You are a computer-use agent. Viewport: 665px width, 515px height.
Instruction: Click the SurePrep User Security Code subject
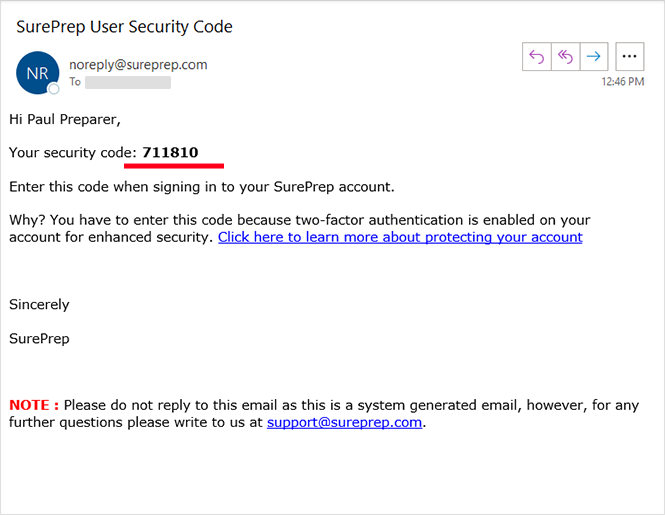click(124, 27)
